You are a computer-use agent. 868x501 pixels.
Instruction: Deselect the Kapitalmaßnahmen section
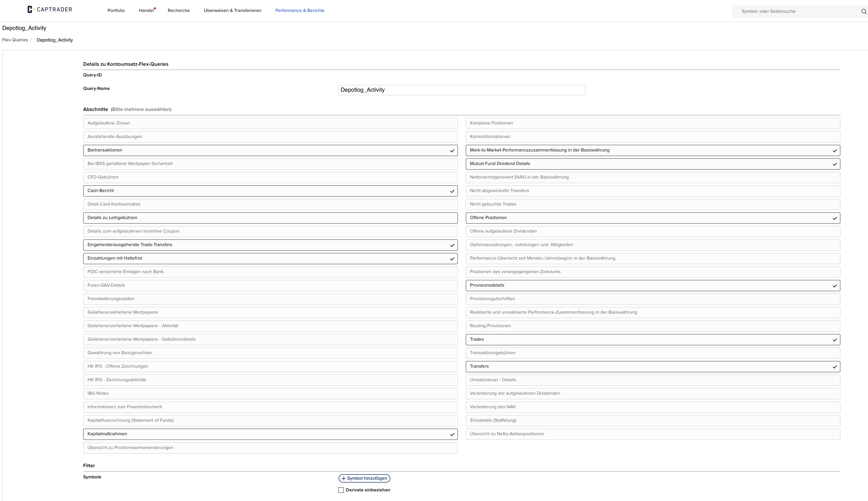coord(270,434)
